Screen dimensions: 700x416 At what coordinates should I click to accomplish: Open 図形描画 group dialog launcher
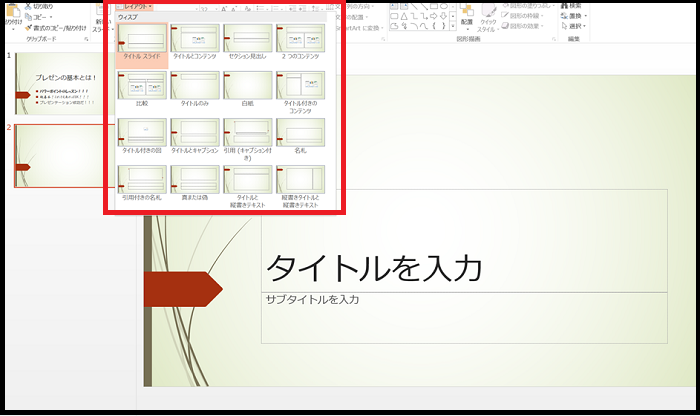tap(554, 39)
